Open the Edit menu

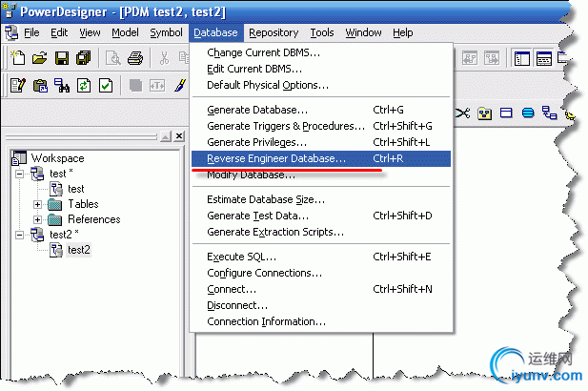pyautogui.click(x=59, y=33)
